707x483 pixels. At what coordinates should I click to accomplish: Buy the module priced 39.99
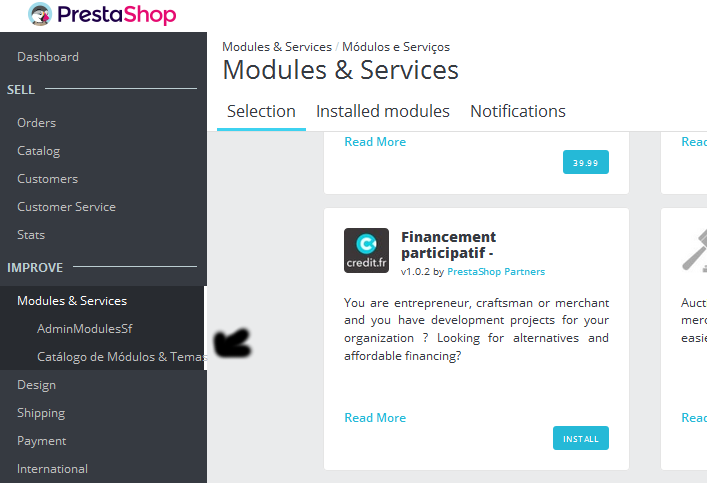point(586,162)
